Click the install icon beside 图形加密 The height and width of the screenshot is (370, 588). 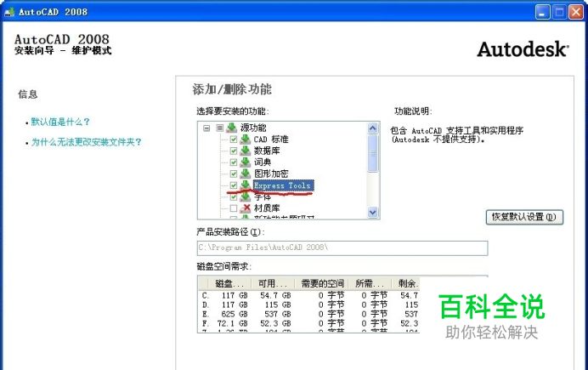coord(246,174)
